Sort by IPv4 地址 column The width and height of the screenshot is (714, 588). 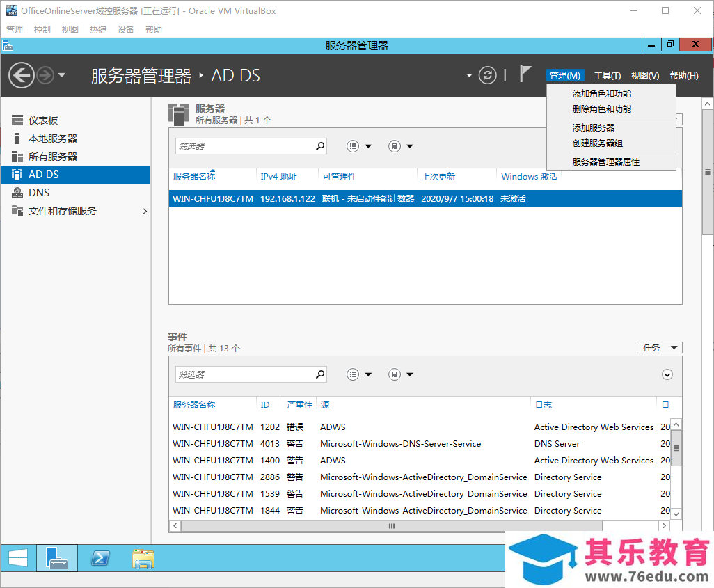click(278, 177)
